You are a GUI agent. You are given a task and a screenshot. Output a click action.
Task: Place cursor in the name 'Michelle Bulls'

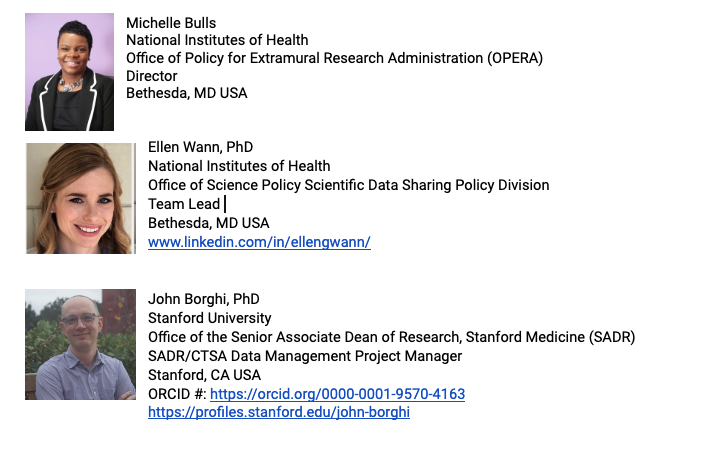(171, 23)
